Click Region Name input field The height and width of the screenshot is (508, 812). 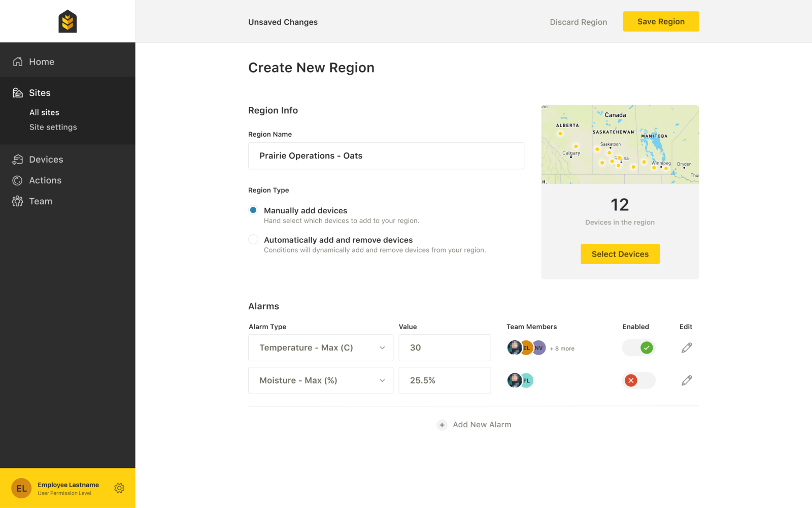[x=386, y=155]
